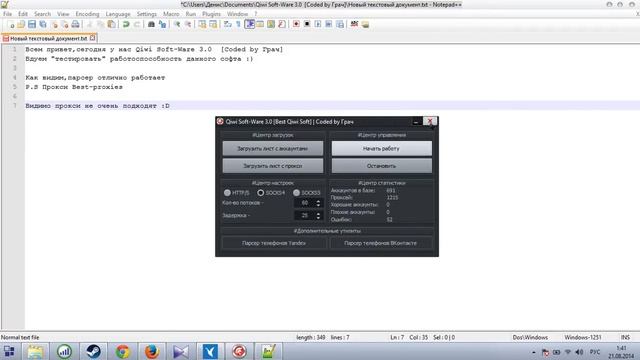Click the Save All toolbar icon
This screenshot has height=360, width=640.
43,24
